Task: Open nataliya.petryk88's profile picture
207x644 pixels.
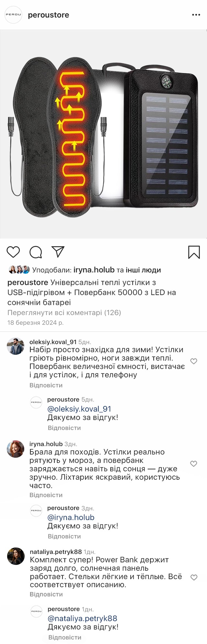Action: (16, 556)
